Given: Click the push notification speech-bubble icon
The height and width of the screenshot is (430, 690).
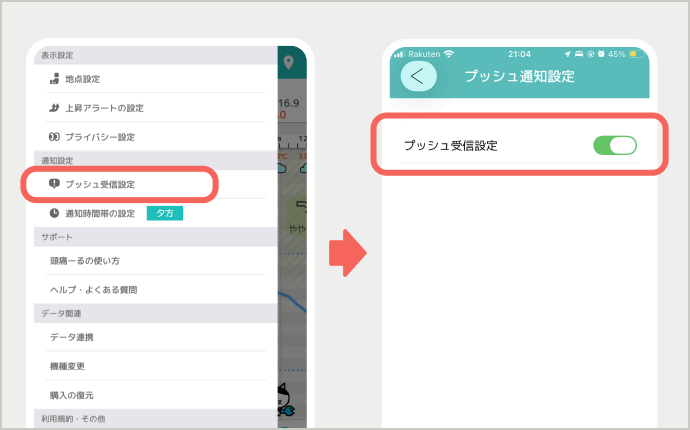Looking at the screenshot, I should pos(54,184).
